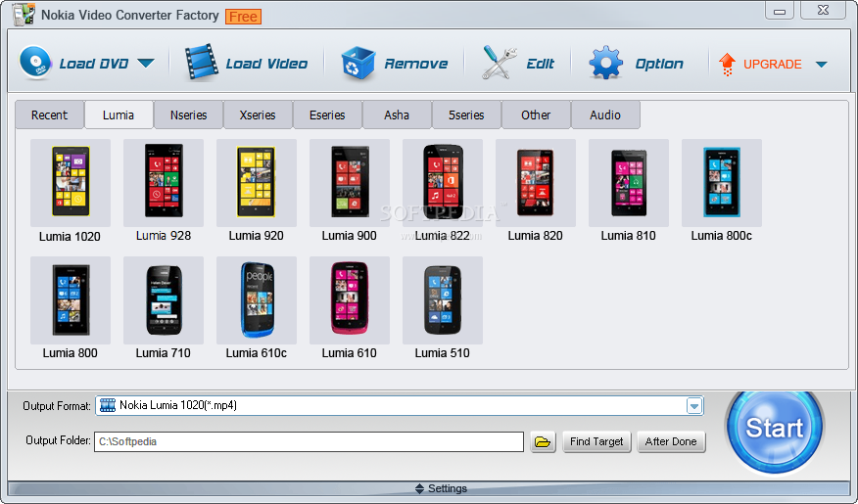Pick the Lumia 800c phone thumbnail
The height and width of the screenshot is (504, 858).
pyautogui.click(x=722, y=183)
